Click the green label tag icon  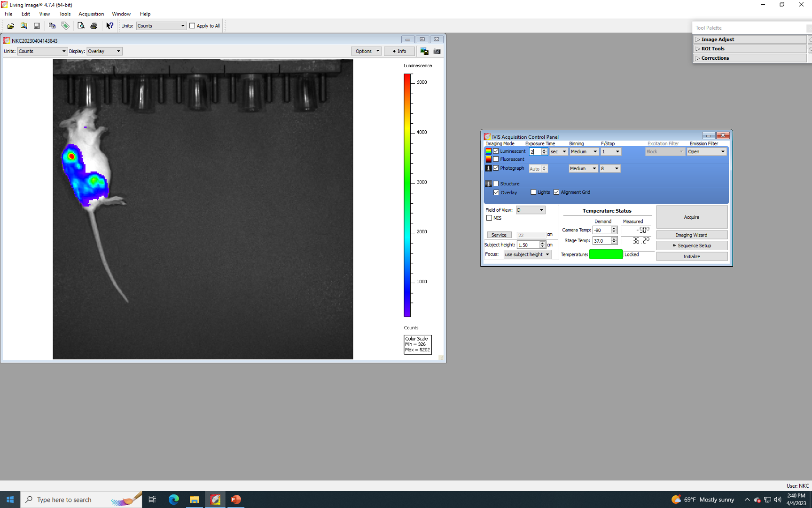[x=65, y=26]
